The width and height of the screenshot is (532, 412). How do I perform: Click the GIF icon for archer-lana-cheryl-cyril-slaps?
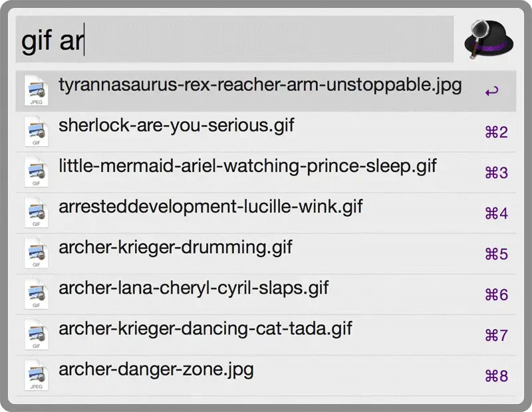(x=35, y=294)
